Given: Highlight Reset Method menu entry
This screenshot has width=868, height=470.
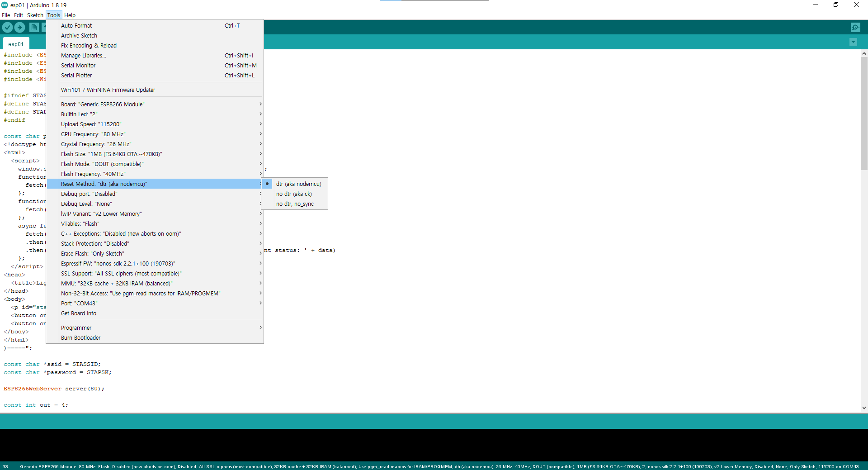Looking at the screenshot, I should 155,184.
